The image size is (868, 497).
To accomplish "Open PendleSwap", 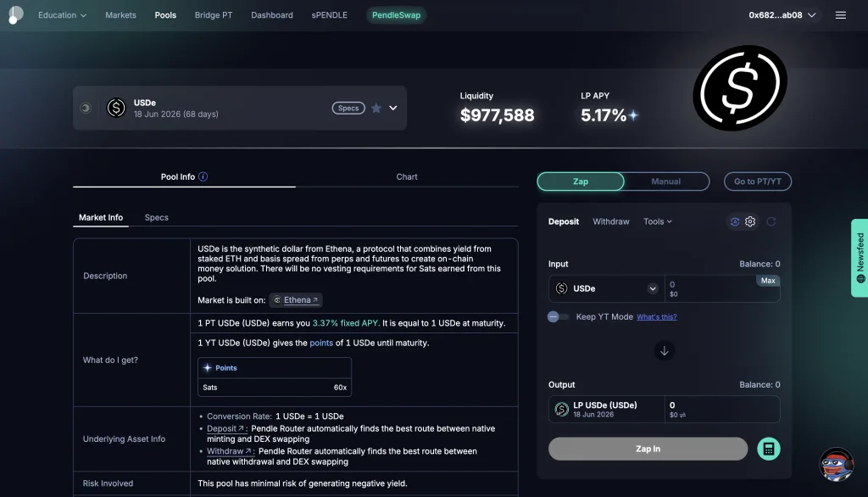I will (397, 15).
